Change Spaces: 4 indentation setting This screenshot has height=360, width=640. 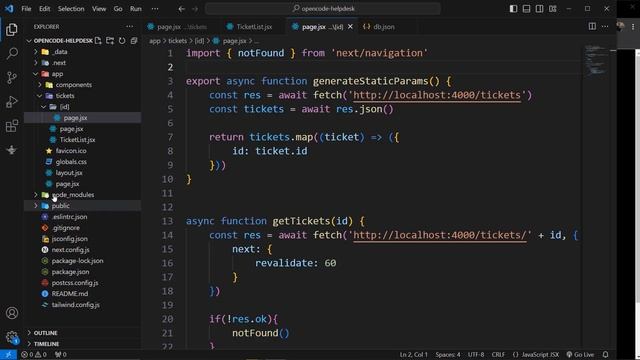(x=448, y=355)
